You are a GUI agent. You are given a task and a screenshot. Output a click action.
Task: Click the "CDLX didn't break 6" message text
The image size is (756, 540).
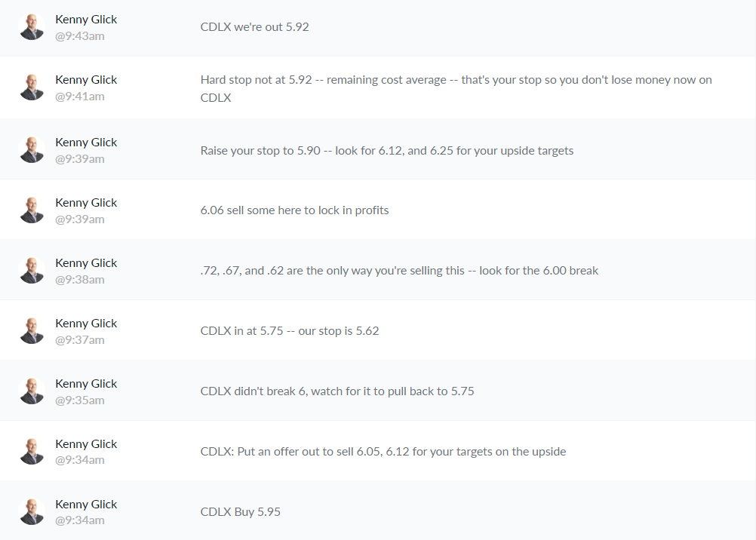pyautogui.click(x=337, y=391)
